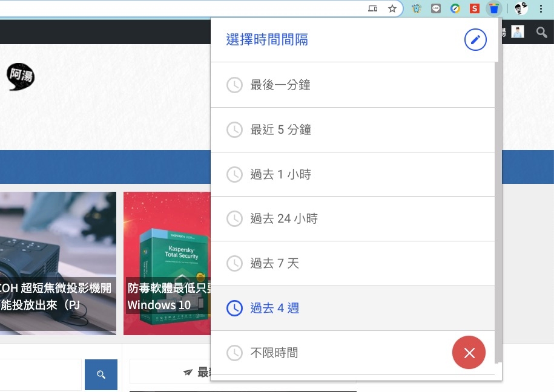Click the paper plane icon tab
The width and height of the screenshot is (554, 392).
tap(188, 372)
